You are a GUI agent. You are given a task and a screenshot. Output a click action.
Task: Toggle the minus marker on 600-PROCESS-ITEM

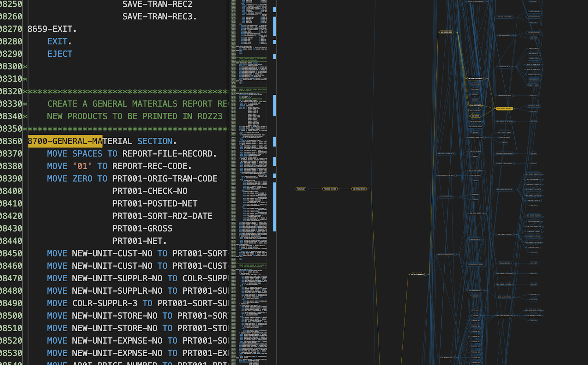455,32
